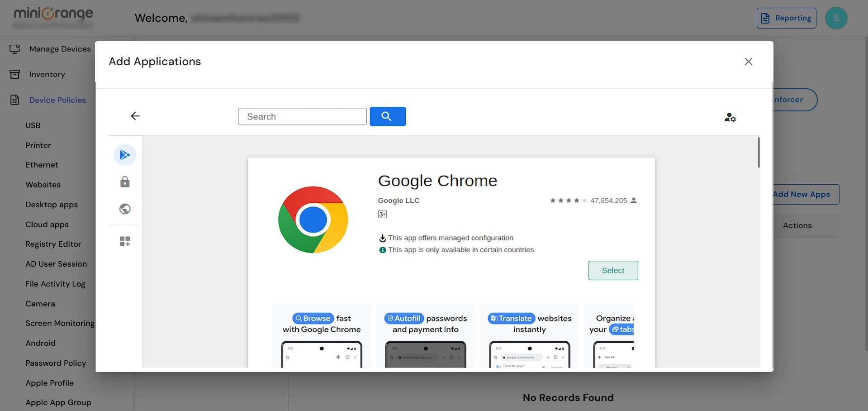Click the back arrow in the dialog
This screenshot has width=868, height=411.
tap(135, 116)
